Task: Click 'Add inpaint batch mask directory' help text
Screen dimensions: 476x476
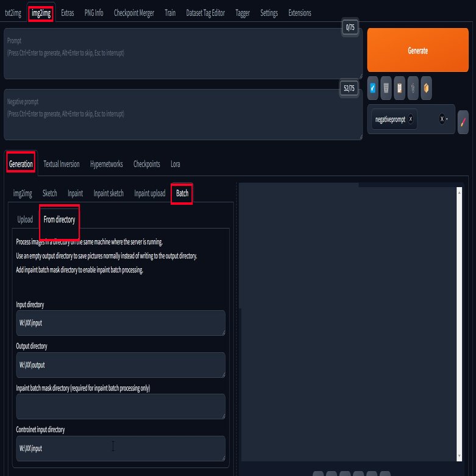Action: tap(79, 270)
